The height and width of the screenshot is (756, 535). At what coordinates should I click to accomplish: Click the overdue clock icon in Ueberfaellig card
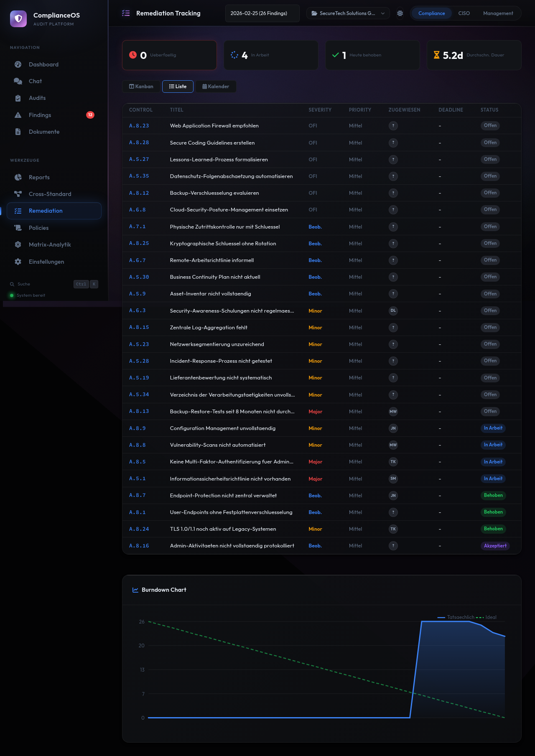[x=133, y=55]
